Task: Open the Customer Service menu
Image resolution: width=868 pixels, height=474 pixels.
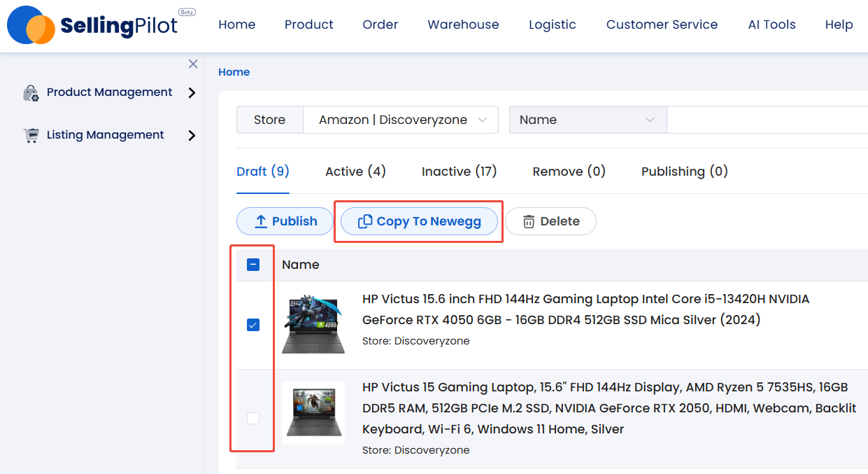Action: tap(662, 25)
